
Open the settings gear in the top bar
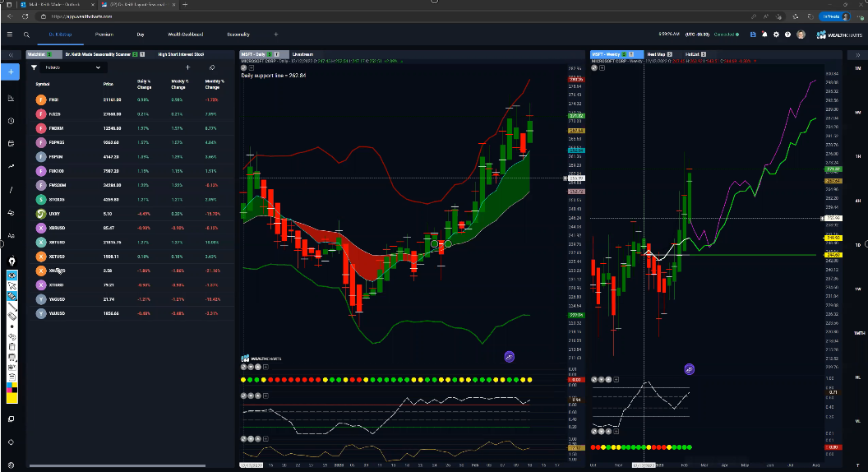click(x=776, y=35)
